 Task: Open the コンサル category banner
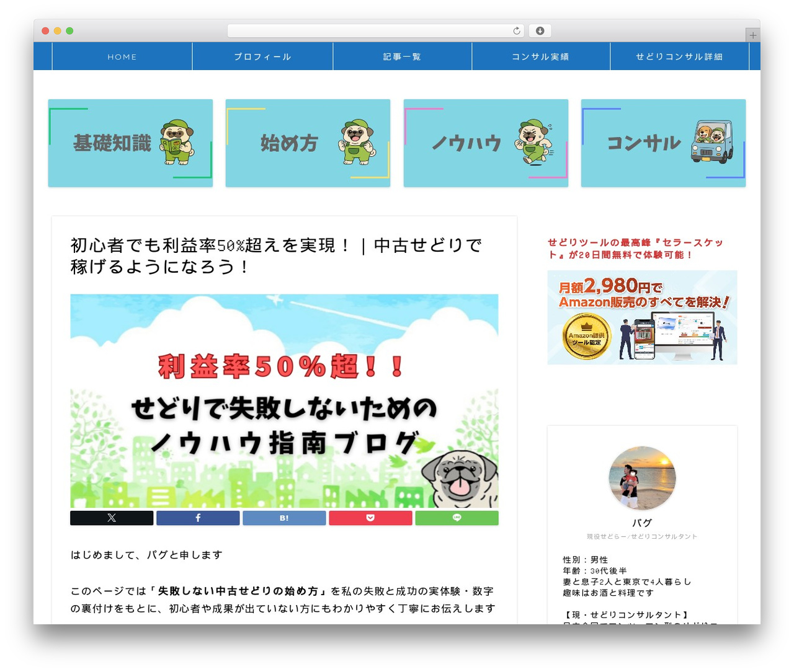coord(663,143)
